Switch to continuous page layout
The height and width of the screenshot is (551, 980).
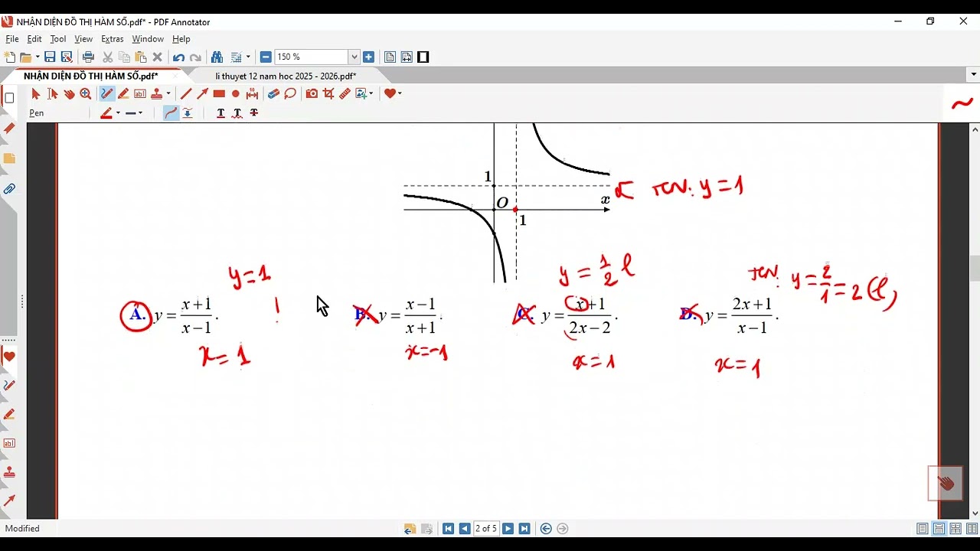coord(939,529)
